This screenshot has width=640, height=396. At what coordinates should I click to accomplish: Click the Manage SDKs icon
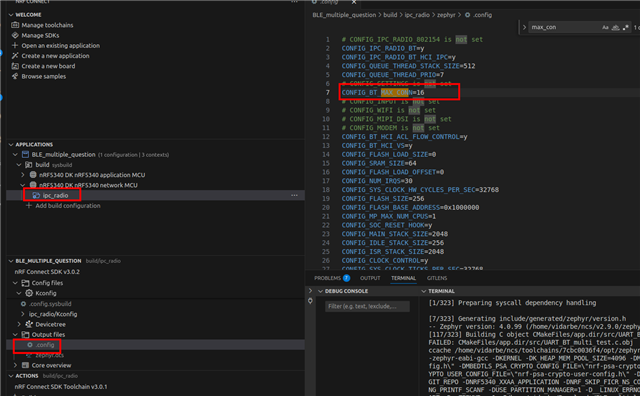[x=15, y=35]
